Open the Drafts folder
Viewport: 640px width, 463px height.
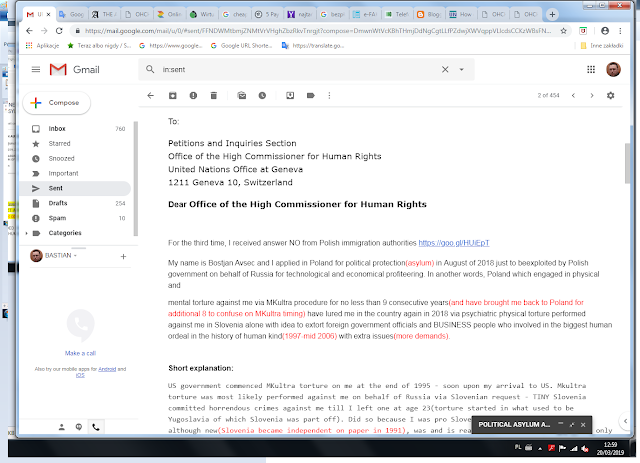coord(76,203)
